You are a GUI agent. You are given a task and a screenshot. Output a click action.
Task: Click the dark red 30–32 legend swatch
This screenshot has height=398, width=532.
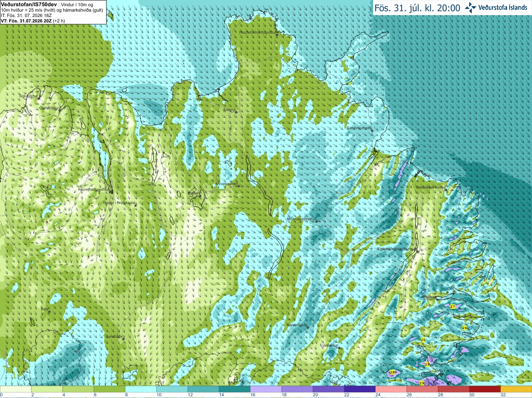coord(485,389)
